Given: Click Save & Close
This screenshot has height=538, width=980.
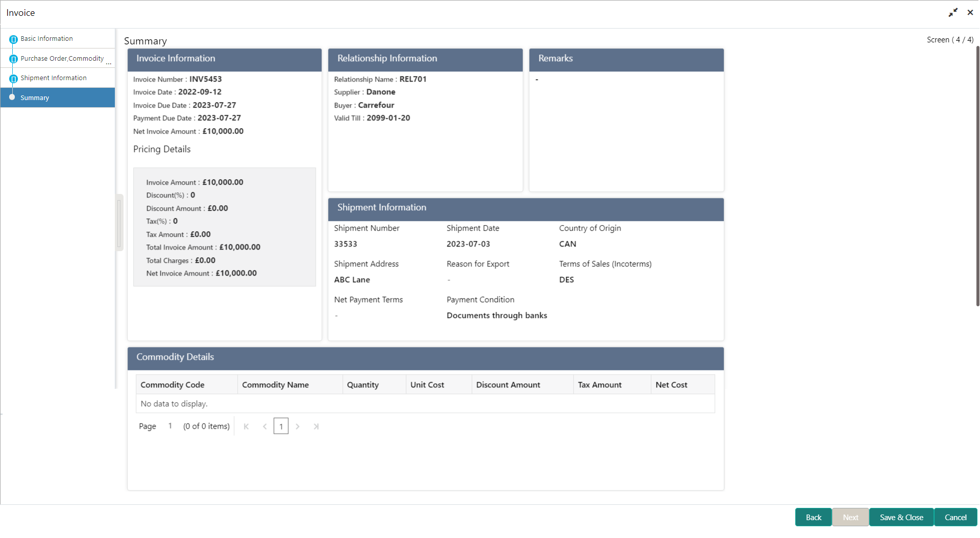Looking at the screenshot, I should click(x=901, y=517).
